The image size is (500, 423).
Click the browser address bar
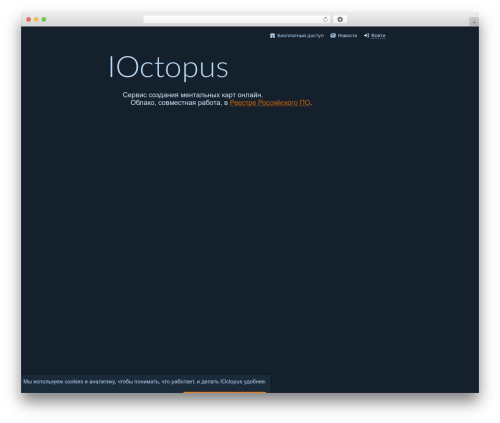(x=237, y=20)
